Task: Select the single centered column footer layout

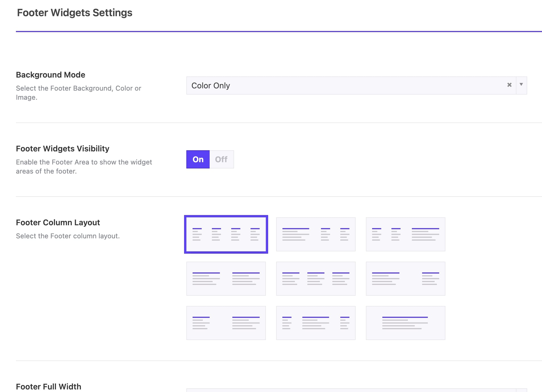Action: coord(405,323)
